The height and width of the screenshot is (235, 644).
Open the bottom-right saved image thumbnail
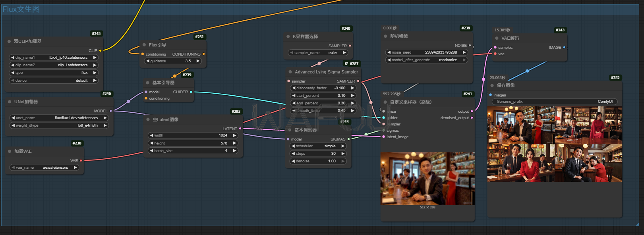(x=588, y=163)
